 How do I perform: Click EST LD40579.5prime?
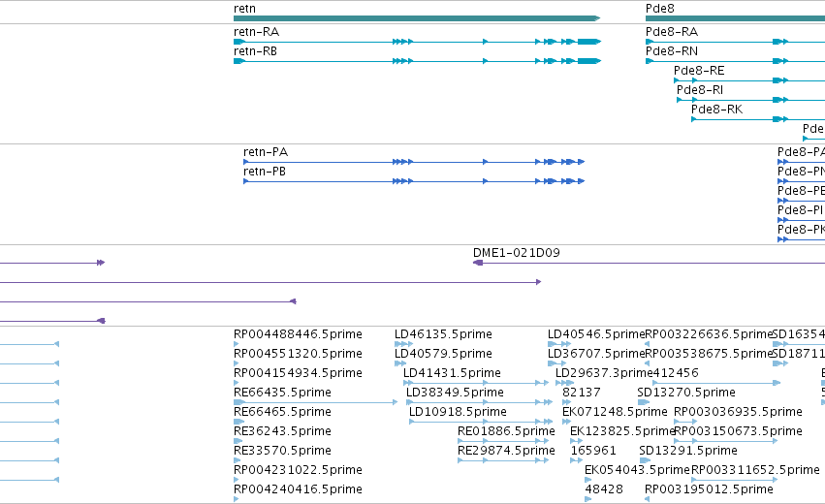tap(444, 354)
